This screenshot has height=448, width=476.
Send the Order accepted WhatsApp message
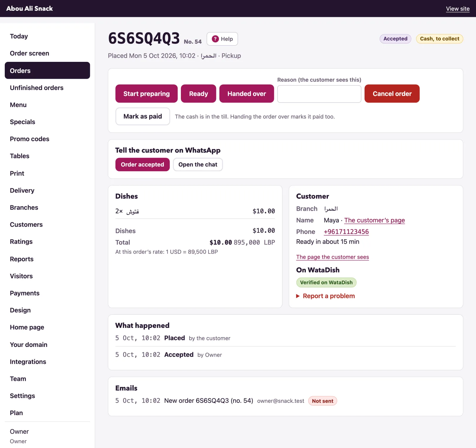tap(143, 164)
